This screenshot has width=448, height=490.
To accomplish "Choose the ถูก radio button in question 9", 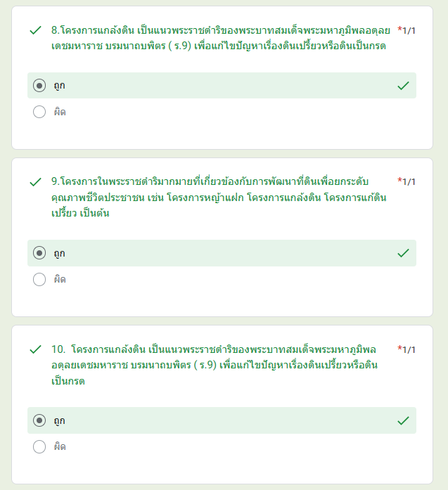I will [x=39, y=253].
